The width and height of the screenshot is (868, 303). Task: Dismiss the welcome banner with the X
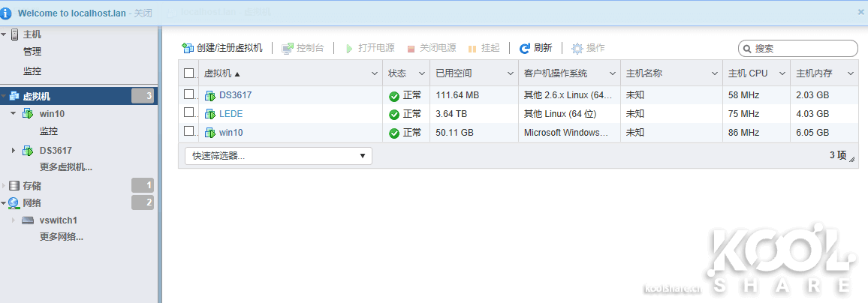point(861,12)
